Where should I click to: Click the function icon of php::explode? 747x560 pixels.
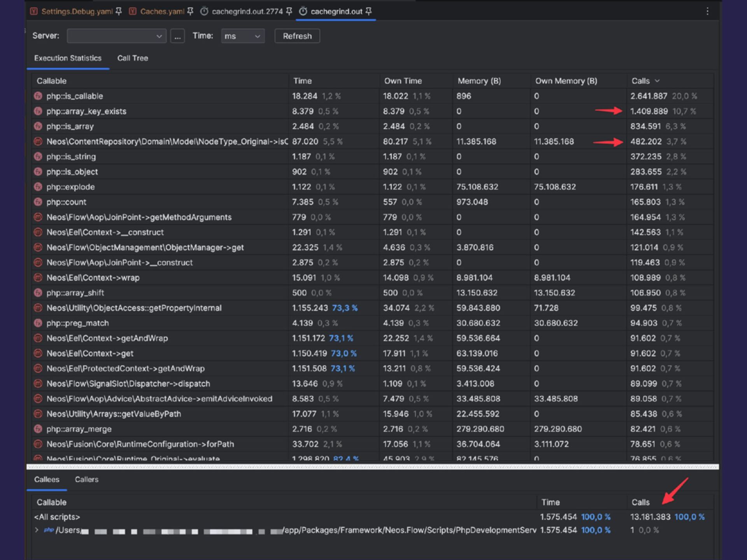[x=38, y=187]
